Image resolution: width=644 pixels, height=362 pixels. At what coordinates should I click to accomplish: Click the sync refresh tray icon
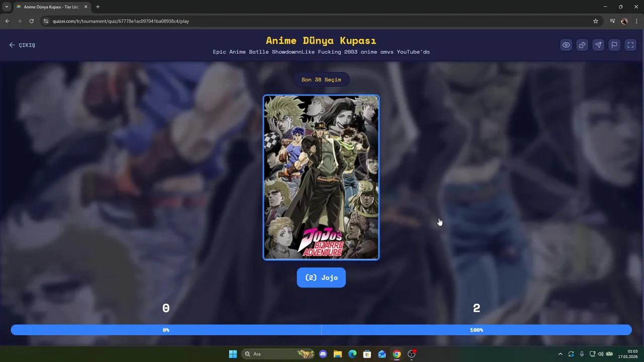click(x=571, y=354)
